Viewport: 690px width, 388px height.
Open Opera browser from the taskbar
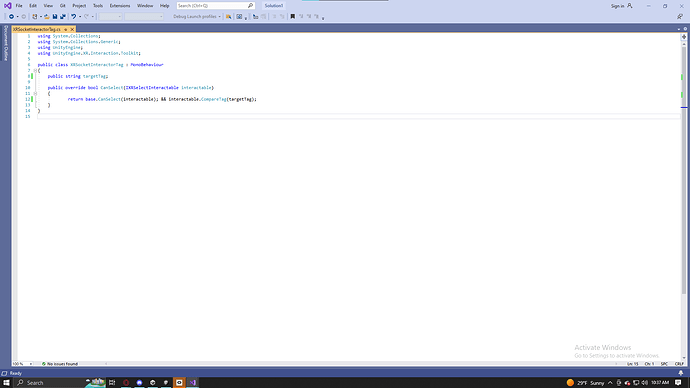click(x=126, y=383)
